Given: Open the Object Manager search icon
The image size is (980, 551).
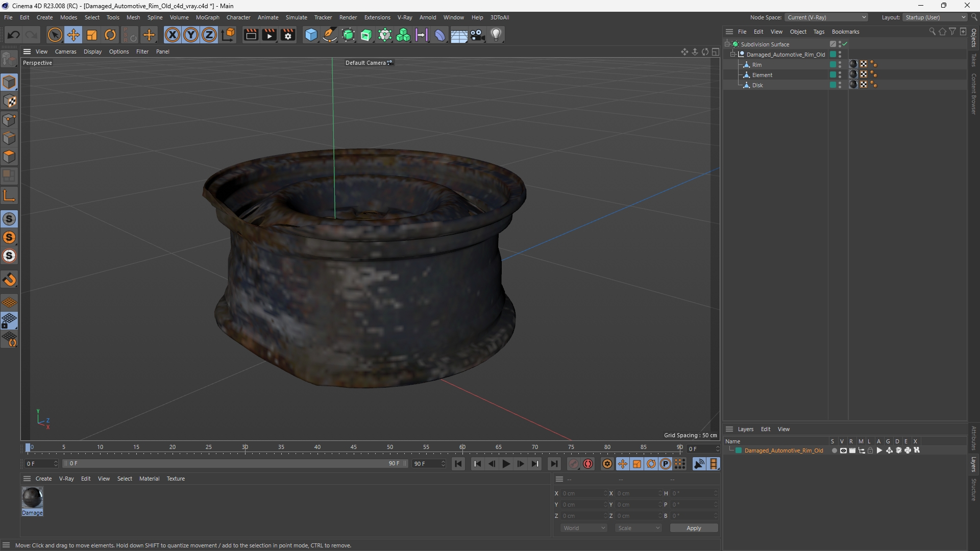Looking at the screenshot, I should coord(932,32).
